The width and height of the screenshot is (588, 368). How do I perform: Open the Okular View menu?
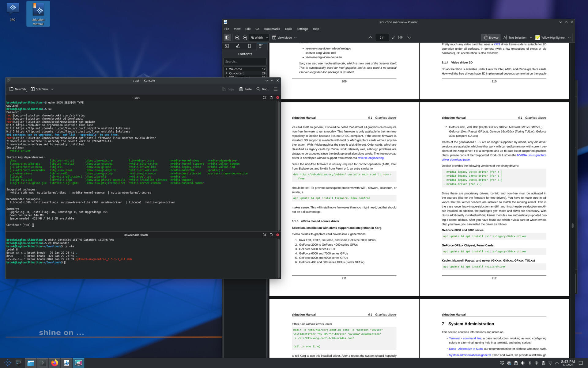(x=237, y=29)
